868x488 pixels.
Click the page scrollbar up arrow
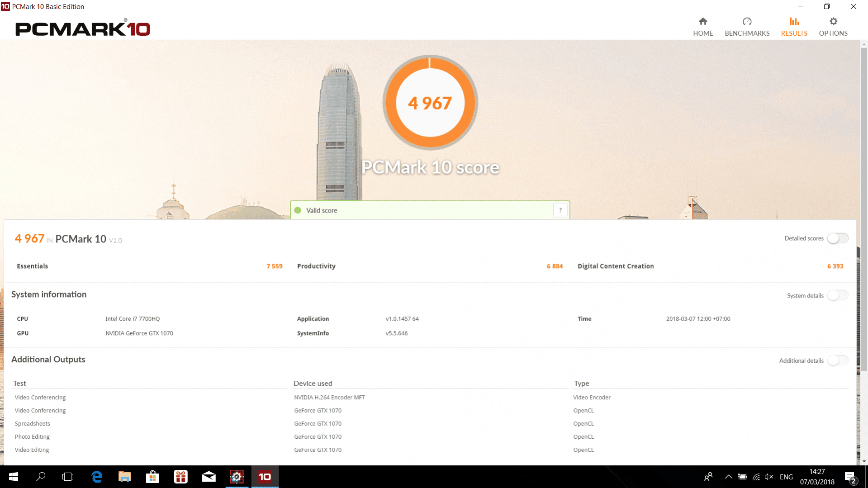click(x=864, y=44)
